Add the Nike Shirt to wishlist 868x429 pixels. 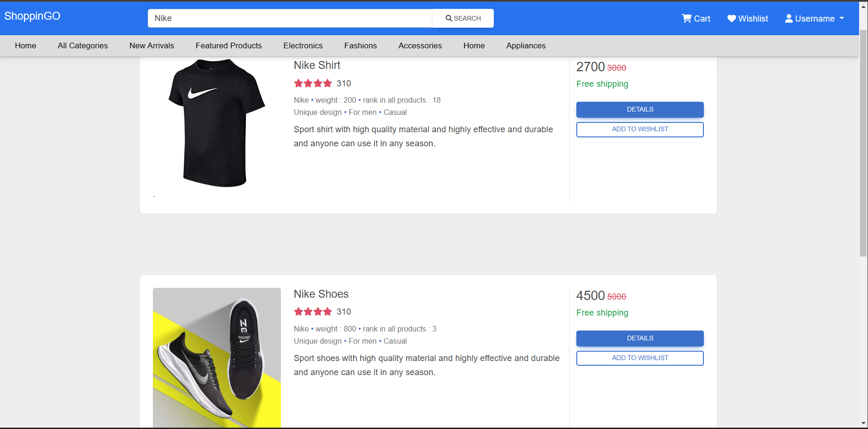click(640, 129)
